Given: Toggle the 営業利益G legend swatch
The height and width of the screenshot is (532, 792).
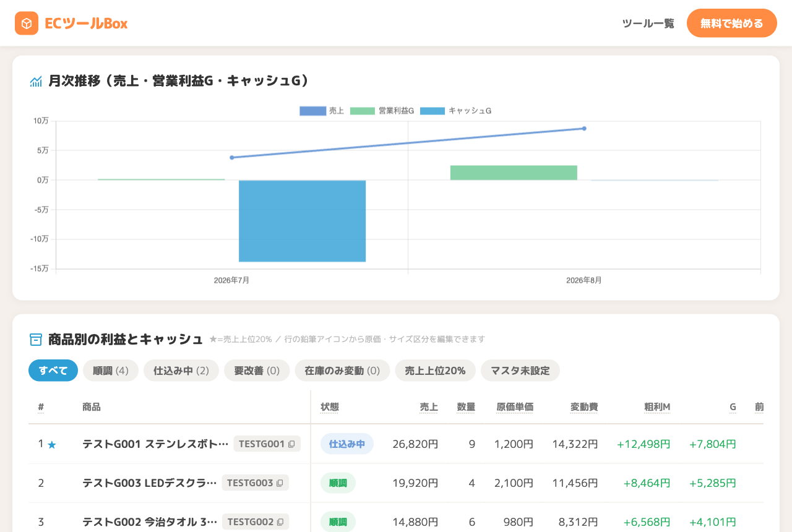Looking at the screenshot, I should (363, 111).
